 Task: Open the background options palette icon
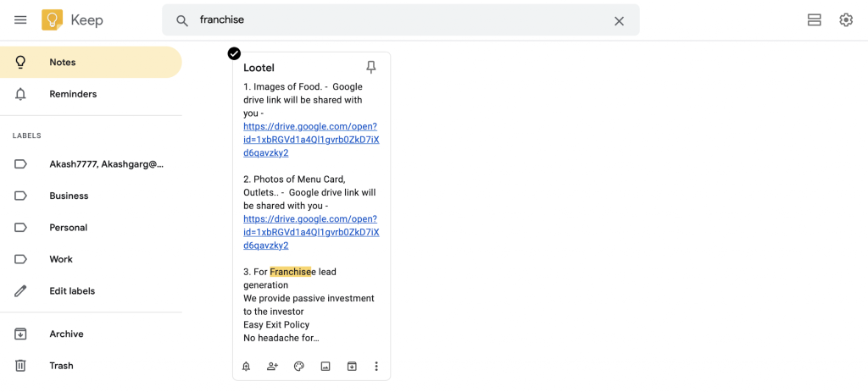point(299,366)
